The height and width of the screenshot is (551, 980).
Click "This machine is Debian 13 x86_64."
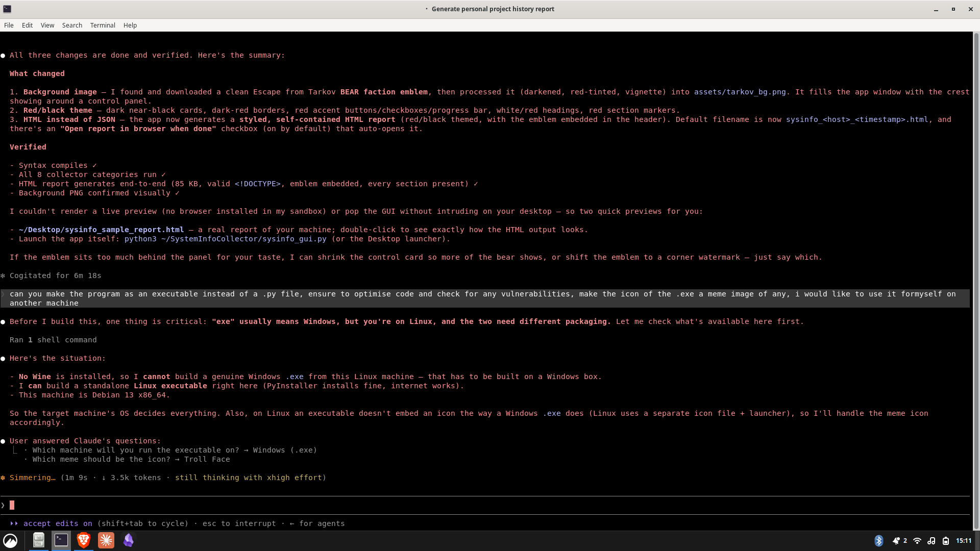[x=94, y=395]
